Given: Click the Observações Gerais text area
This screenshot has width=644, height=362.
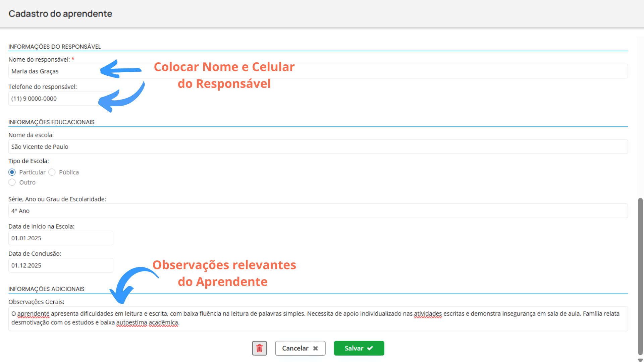Looking at the screenshot, I should coord(318,318).
